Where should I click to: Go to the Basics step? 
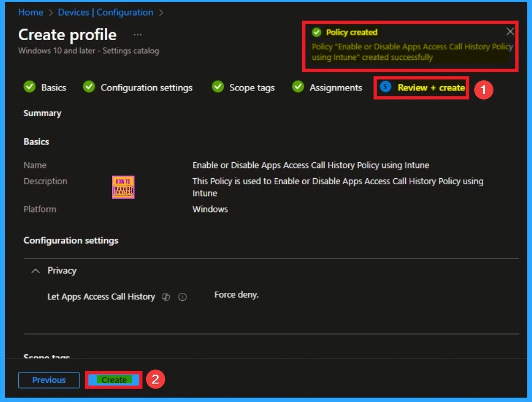click(x=45, y=87)
